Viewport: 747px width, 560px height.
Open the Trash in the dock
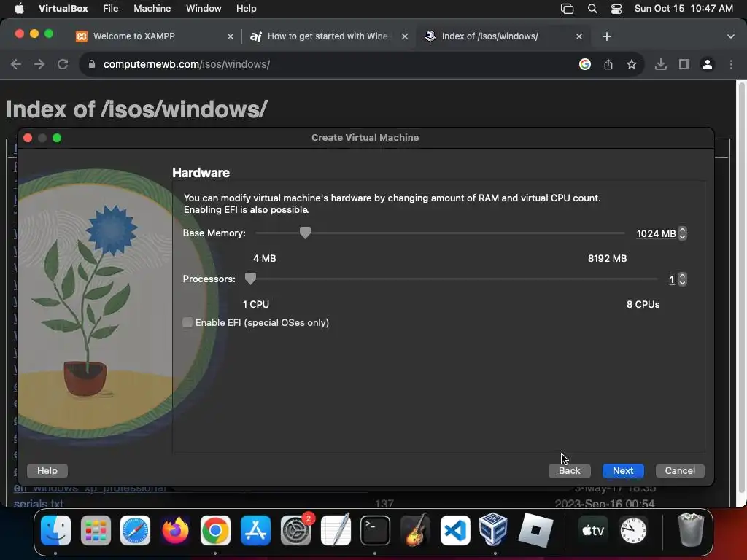pyautogui.click(x=691, y=530)
